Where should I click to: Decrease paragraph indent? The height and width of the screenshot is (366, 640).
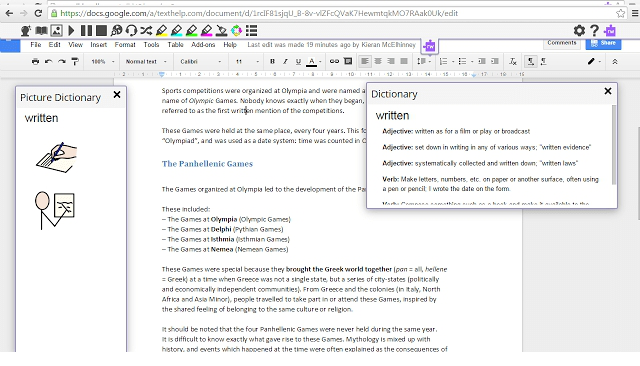482,62
